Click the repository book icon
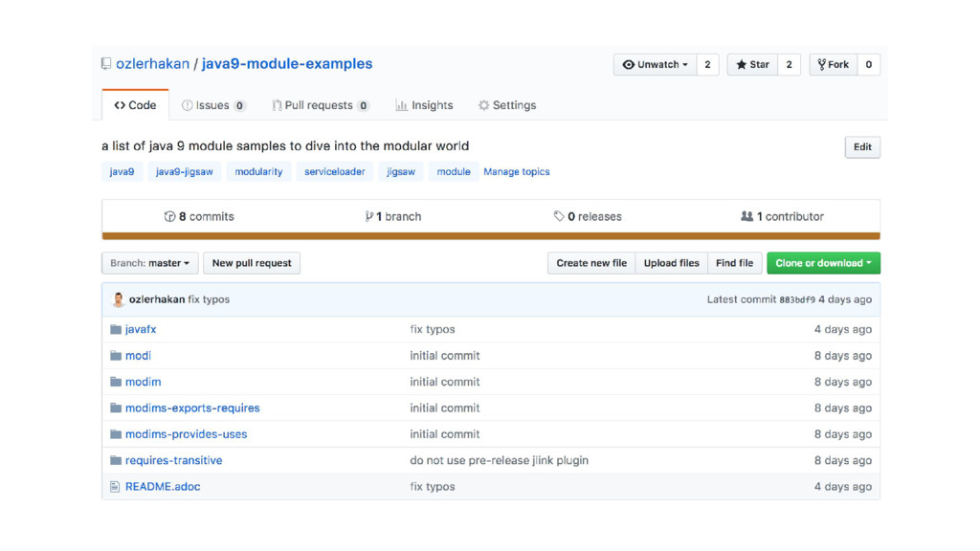The width and height of the screenshot is (980, 551). pos(106,64)
